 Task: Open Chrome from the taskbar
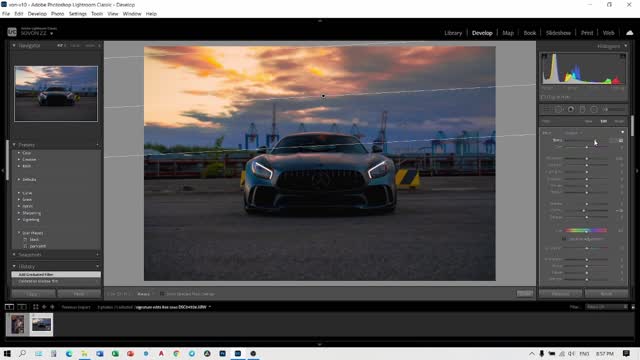coord(176,353)
